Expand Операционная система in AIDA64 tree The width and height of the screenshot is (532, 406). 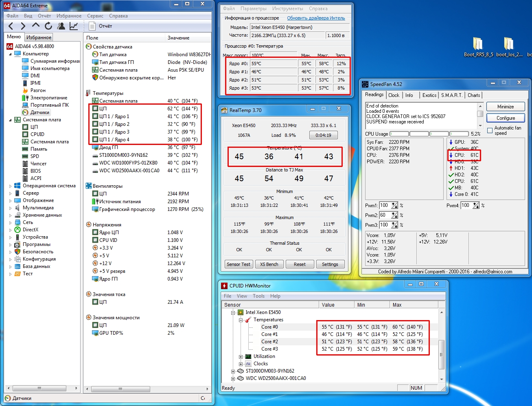pos(10,186)
